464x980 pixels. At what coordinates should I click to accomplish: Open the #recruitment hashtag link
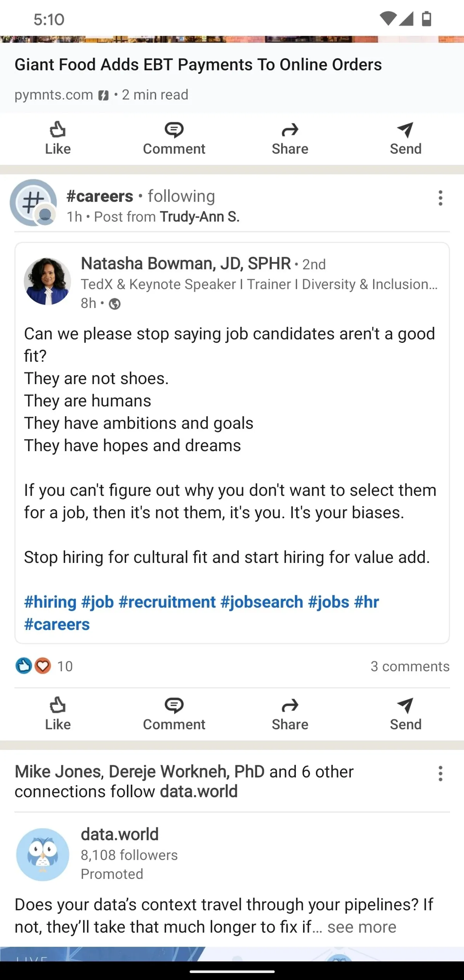point(167,602)
